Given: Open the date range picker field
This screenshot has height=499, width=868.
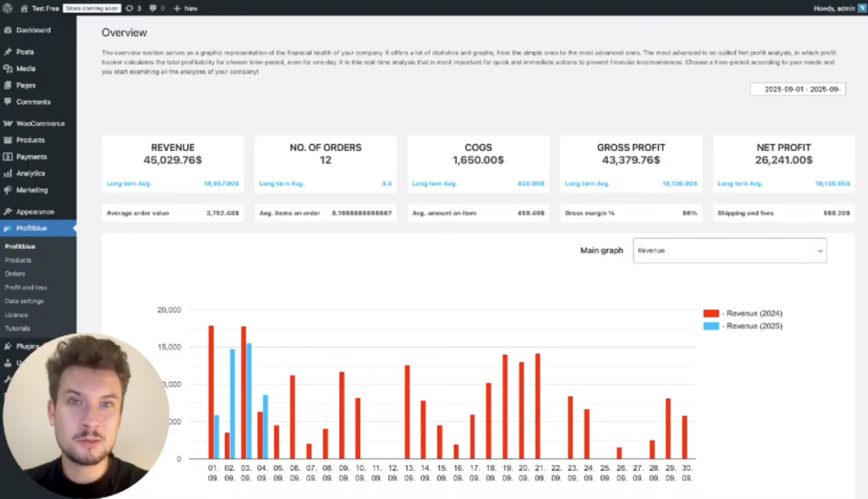Looking at the screenshot, I should click(x=798, y=89).
